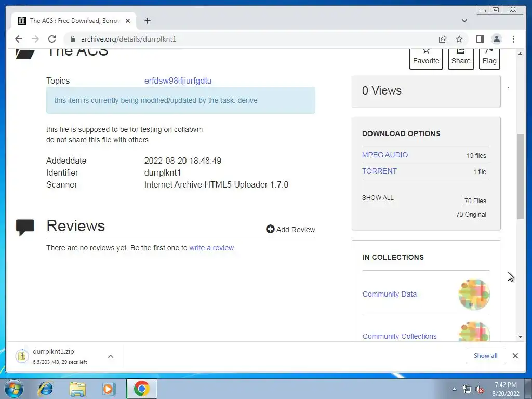Screen dimensions: 532x399
Task: Open the 70 Files link
Action: (475, 201)
